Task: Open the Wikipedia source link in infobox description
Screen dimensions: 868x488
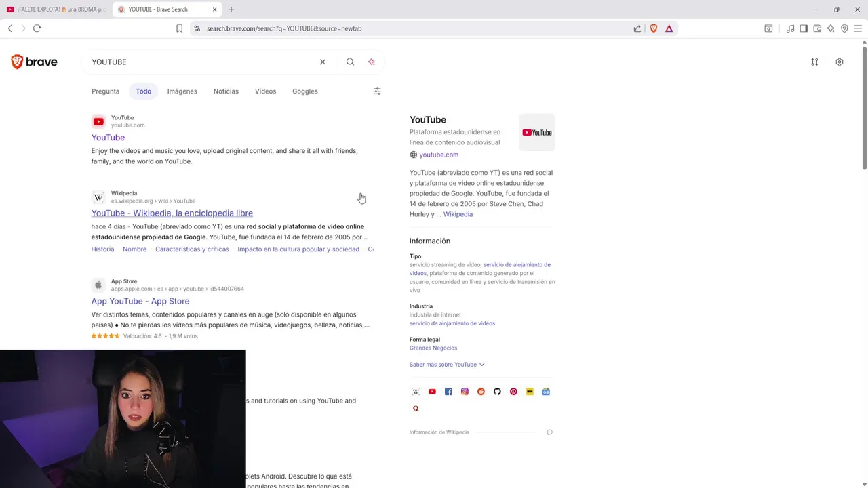Action: [458, 214]
